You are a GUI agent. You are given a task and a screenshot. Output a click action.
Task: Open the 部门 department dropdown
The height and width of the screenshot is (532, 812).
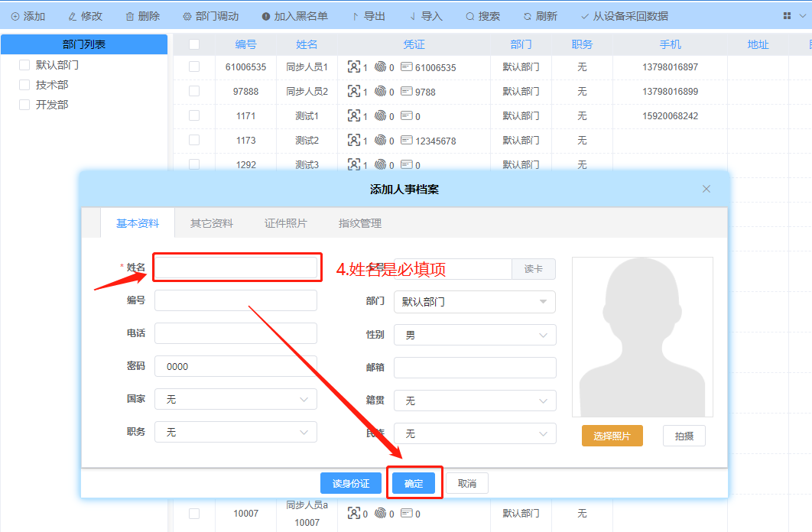click(474, 302)
